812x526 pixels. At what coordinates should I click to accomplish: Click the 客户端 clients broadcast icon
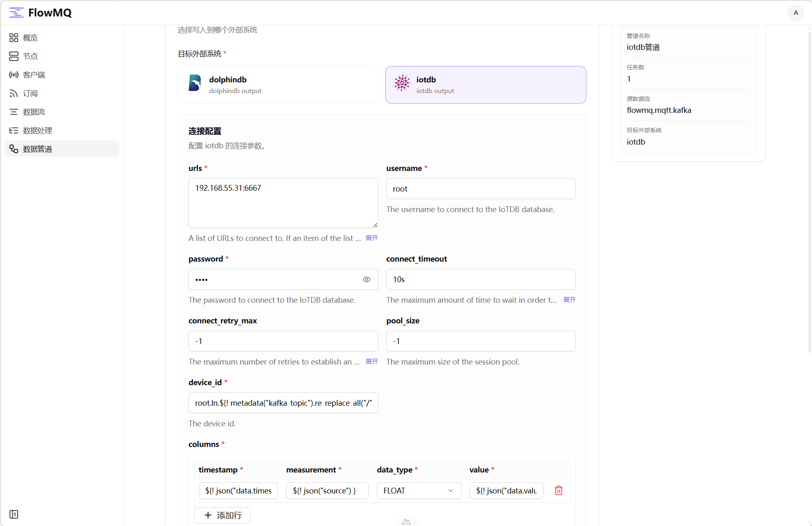[14, 75]
